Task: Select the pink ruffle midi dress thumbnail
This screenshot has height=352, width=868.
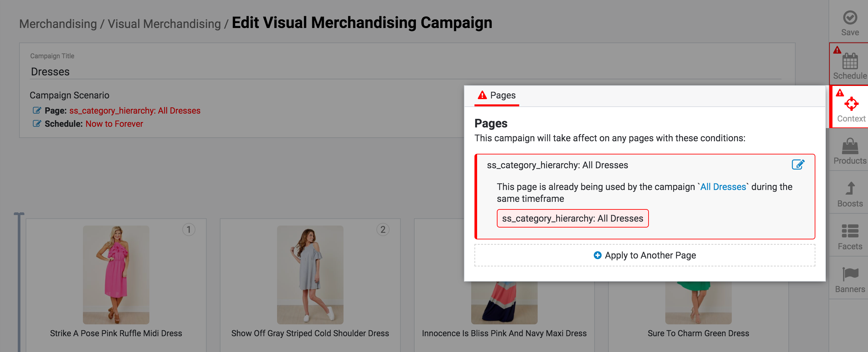Action: (116, 274)
